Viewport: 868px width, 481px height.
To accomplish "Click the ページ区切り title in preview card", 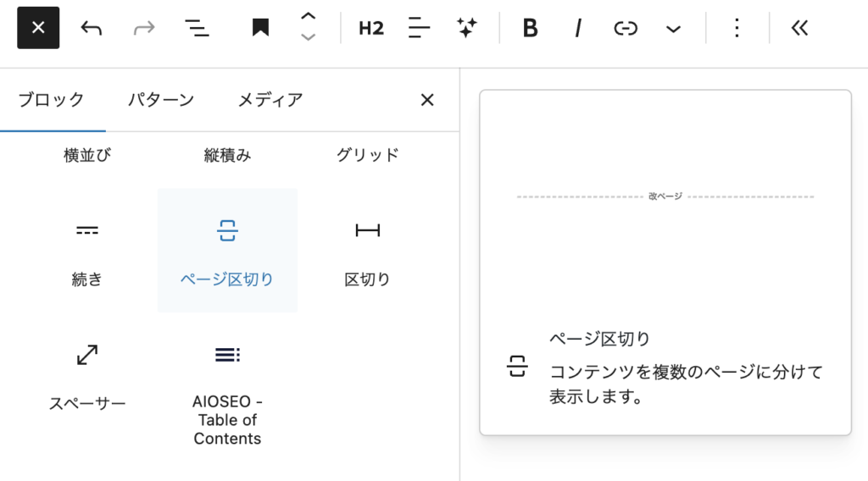I will pos(599,339).
